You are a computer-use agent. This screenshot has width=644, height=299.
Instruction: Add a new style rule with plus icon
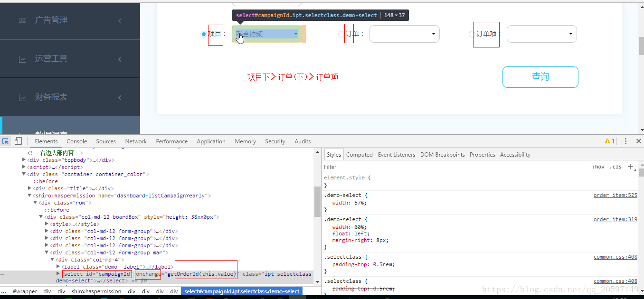[631, 167]
